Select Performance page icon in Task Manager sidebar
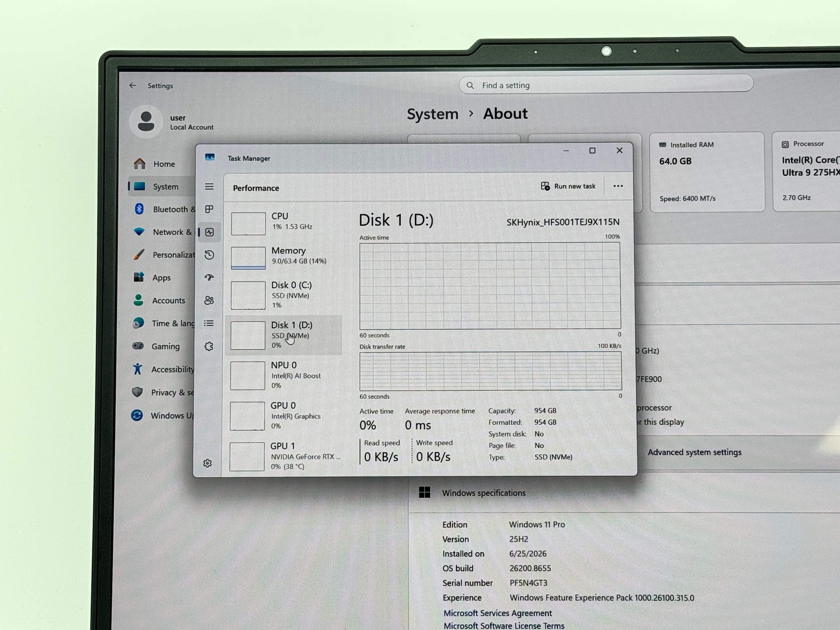 click(x=209, y=232)
